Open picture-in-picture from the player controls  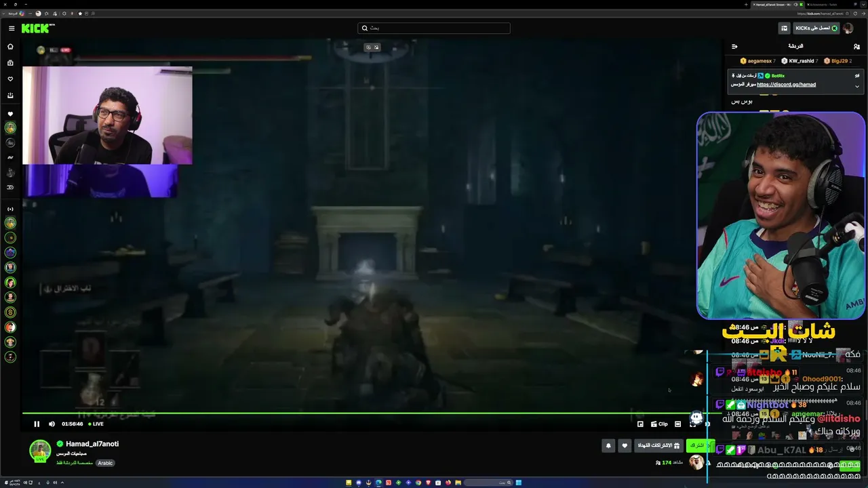click(x=640, y=424)
